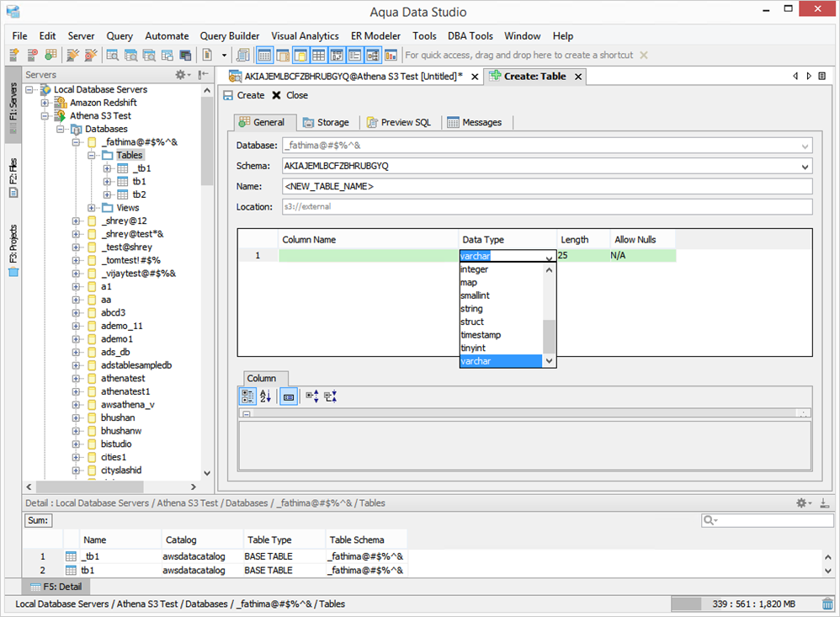
Task: Toggle the form layout toolbar button
Action: (x=354, y=55)
